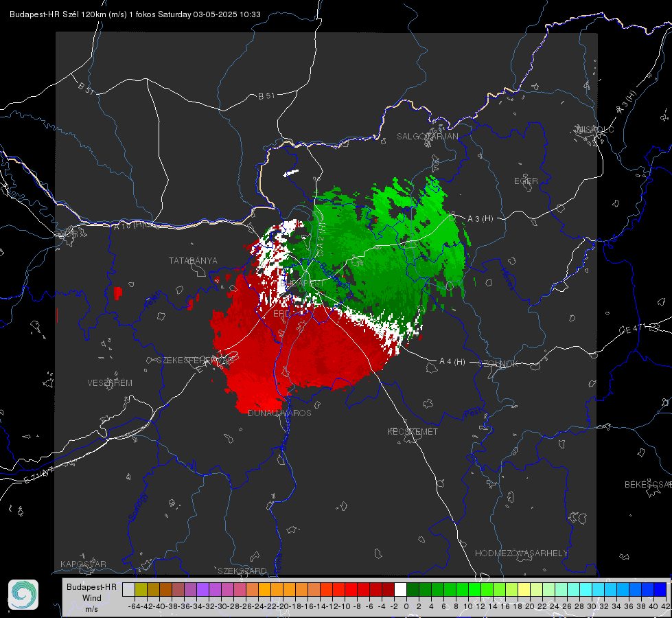This screenshot has height=618, width=672.
Task: Select the TATABÁNYA city label
Action: (193, 260)
